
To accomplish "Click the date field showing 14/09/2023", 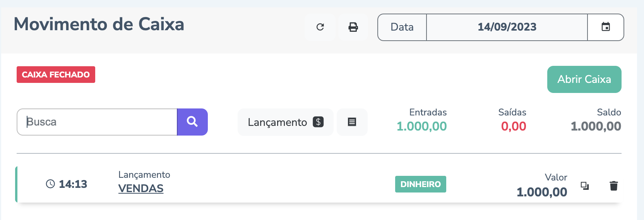I will pos(507,27).
